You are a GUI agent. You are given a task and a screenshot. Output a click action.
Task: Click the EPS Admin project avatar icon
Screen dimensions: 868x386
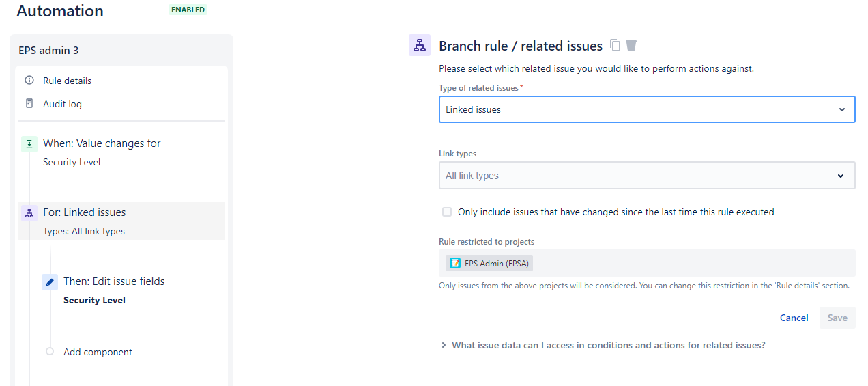pyautogui.click(x=455, y=264)
